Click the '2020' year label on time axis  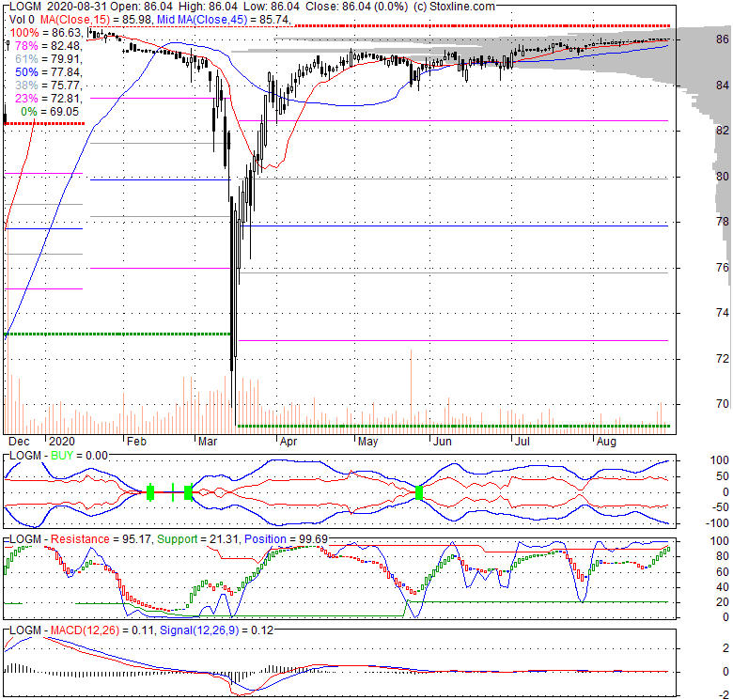coord(62,442)
